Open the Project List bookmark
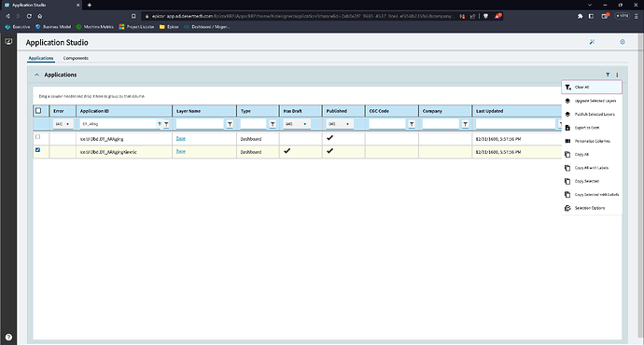Image resolution: width=644 pixels, height=345 pixels. (137, 27)
